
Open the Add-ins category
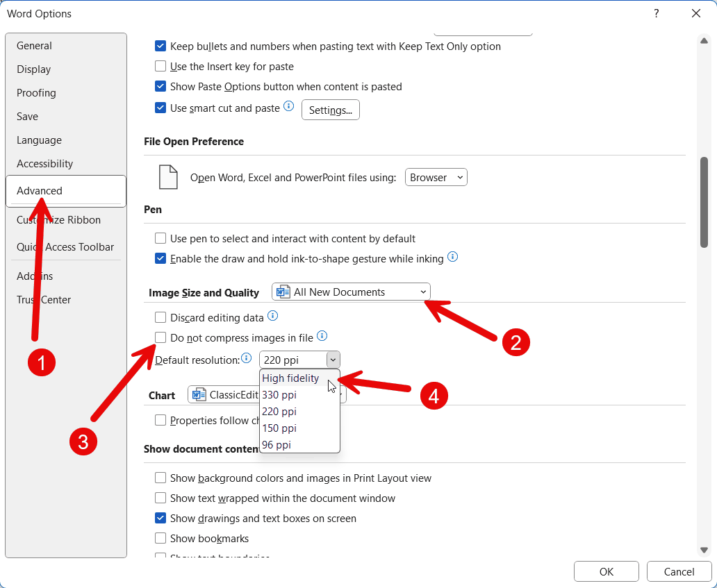[x=66, y=276]
